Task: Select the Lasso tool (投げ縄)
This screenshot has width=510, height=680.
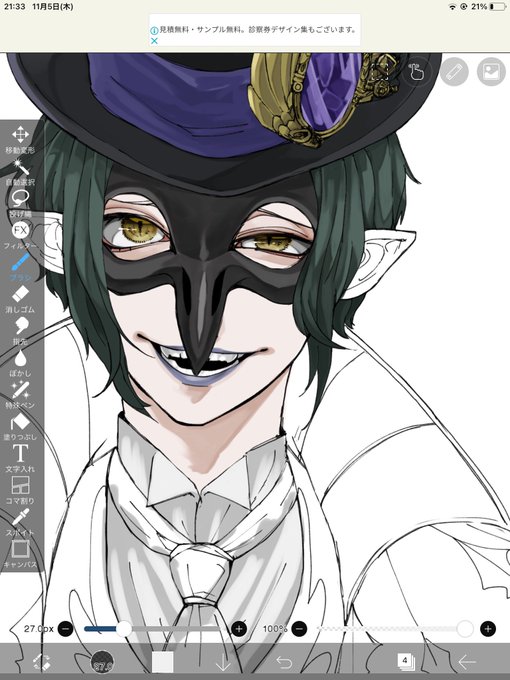Action: pyautogui.click(x=20, y=204)
